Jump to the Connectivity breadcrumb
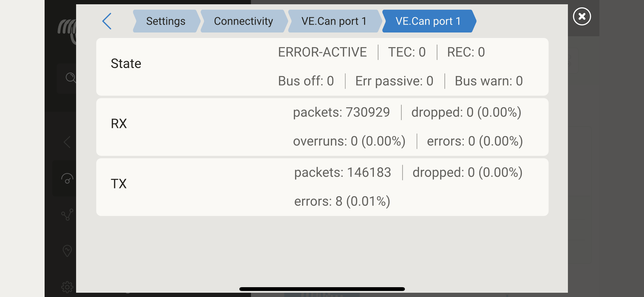The width and height of the screenshot is (644, 297). click(x=243, y=21)
